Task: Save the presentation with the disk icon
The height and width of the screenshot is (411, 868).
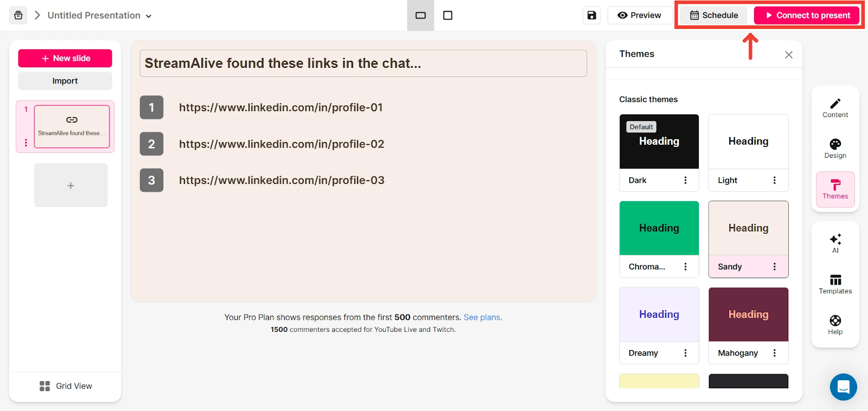Action: [x=592, y=15]
